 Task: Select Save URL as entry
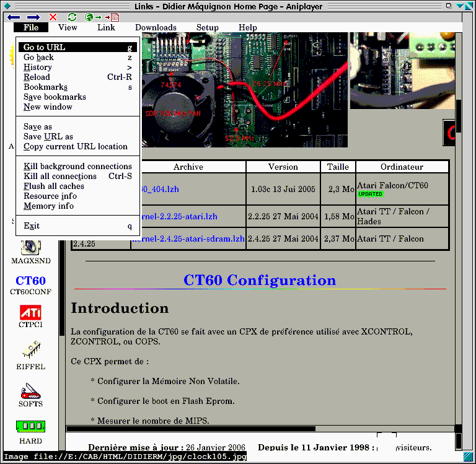click(x=77, y=136)
